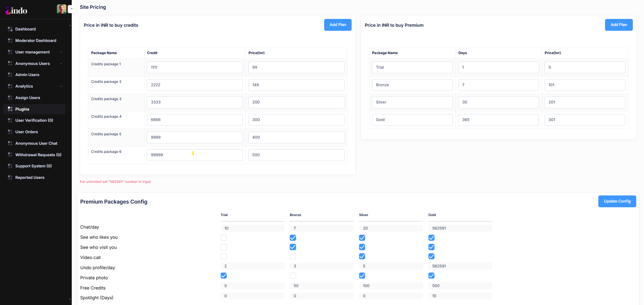Click the user avatar thumbnail
The width and height of the screenshot is (644, 305).
pos(62,9)
